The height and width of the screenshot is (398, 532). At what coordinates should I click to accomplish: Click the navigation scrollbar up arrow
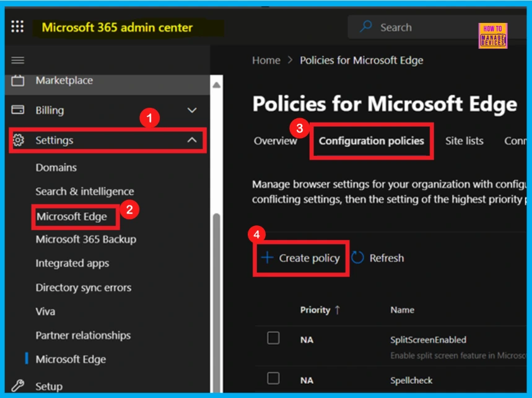point(217,85)
